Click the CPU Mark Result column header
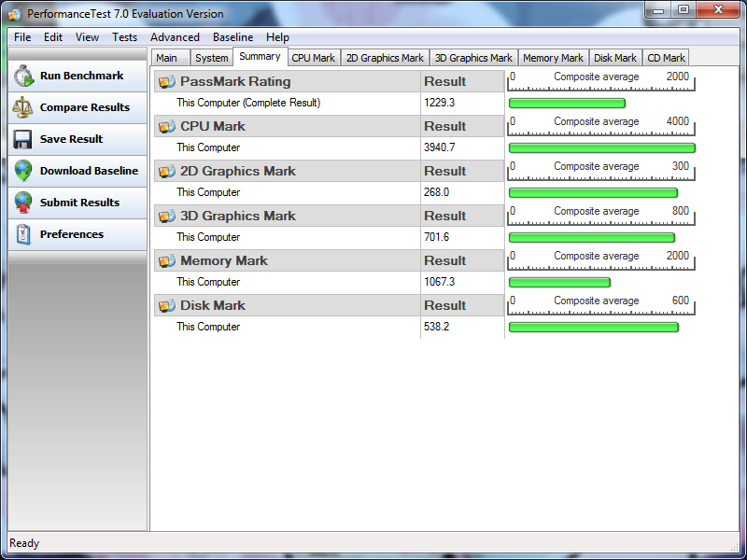 point(445,126)
